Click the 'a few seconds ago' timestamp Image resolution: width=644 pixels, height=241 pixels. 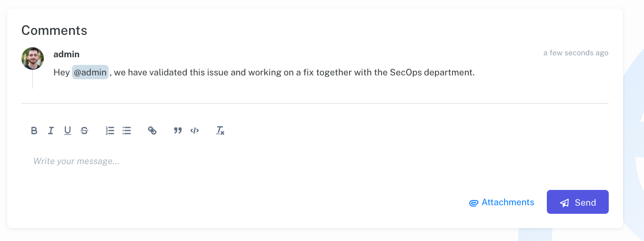(x=575, y=53)
